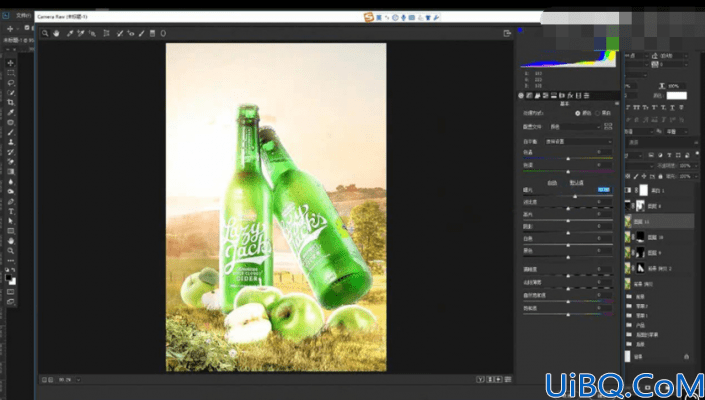Screen dimensions: 705x400
Task: Choose the Radial Filter tool
Action: [x=163, y=33]
